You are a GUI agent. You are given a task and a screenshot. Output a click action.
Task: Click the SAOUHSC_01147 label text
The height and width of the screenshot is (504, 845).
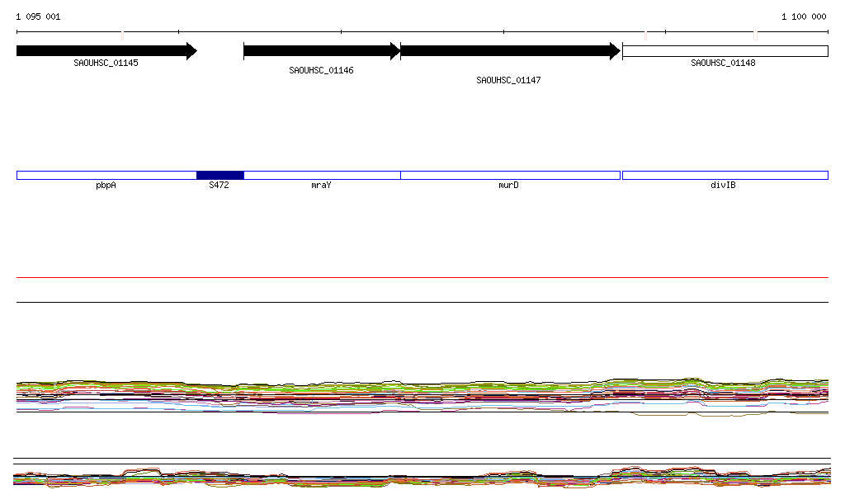[x=508, y=80]
